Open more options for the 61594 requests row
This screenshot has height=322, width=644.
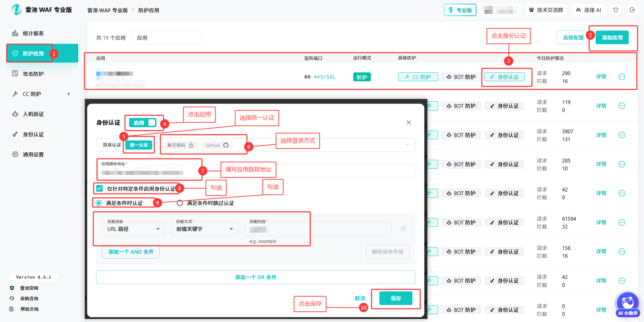pos(622,222)
